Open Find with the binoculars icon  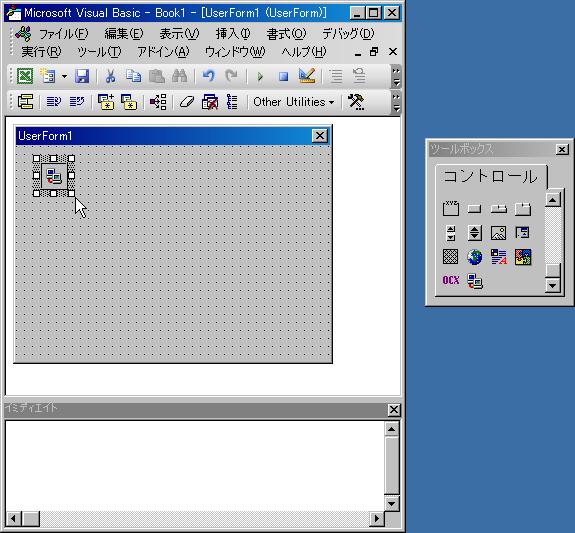(x=180, y=76)
